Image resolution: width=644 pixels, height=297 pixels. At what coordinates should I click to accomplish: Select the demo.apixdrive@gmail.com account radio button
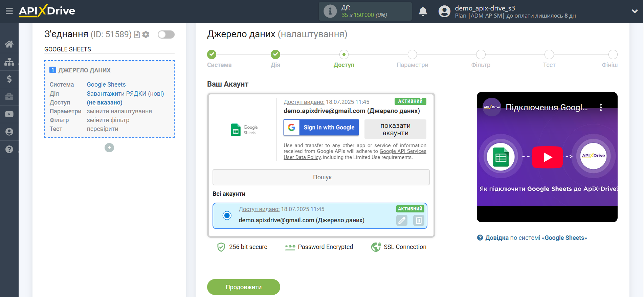point(227,215)
